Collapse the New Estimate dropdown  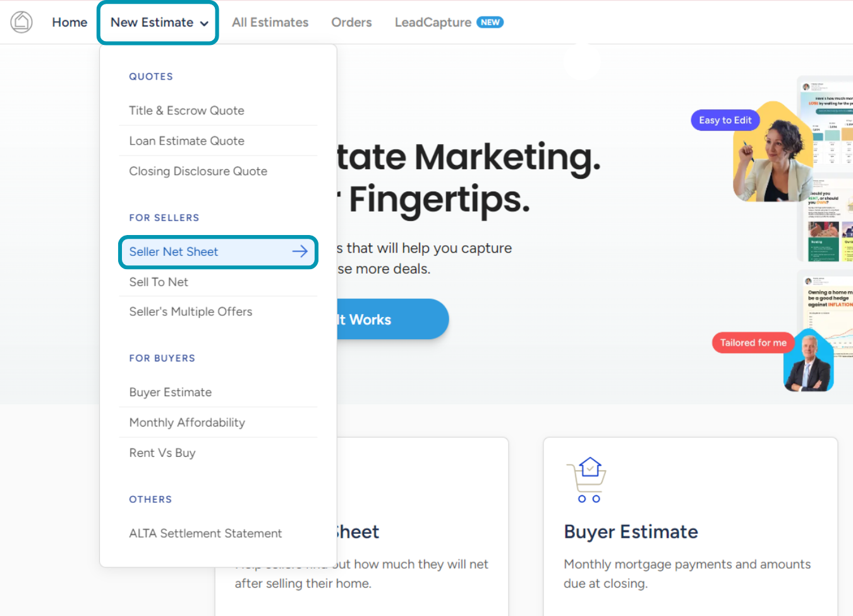158,22
